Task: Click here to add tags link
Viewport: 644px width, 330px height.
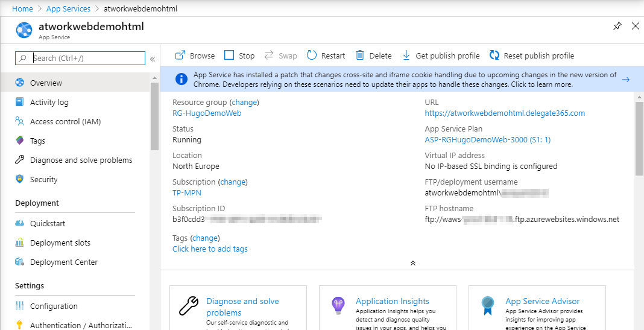Action: click(x=210, y=249)
